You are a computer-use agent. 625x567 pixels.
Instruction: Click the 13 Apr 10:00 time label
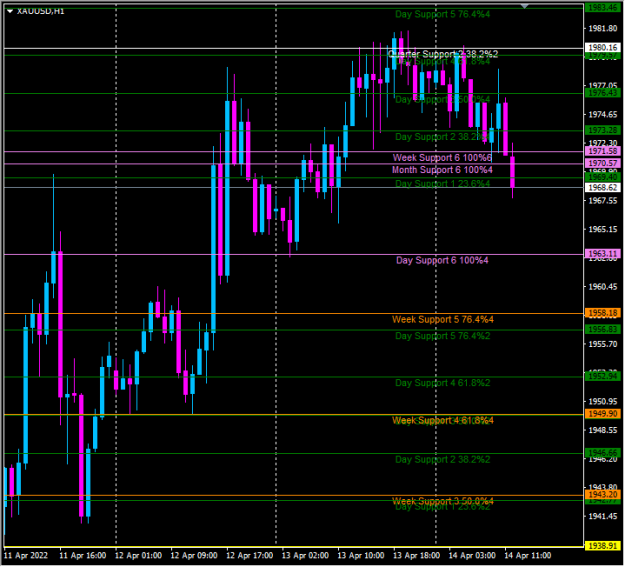point(361,555)
